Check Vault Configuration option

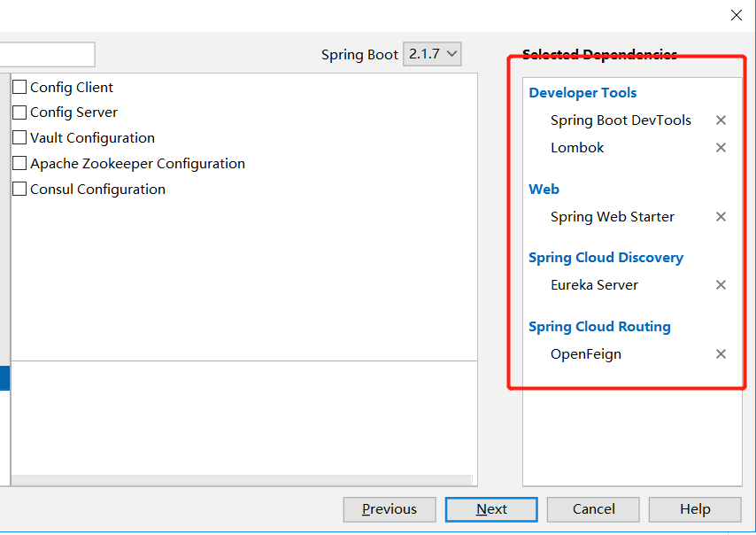coord(19,137)
